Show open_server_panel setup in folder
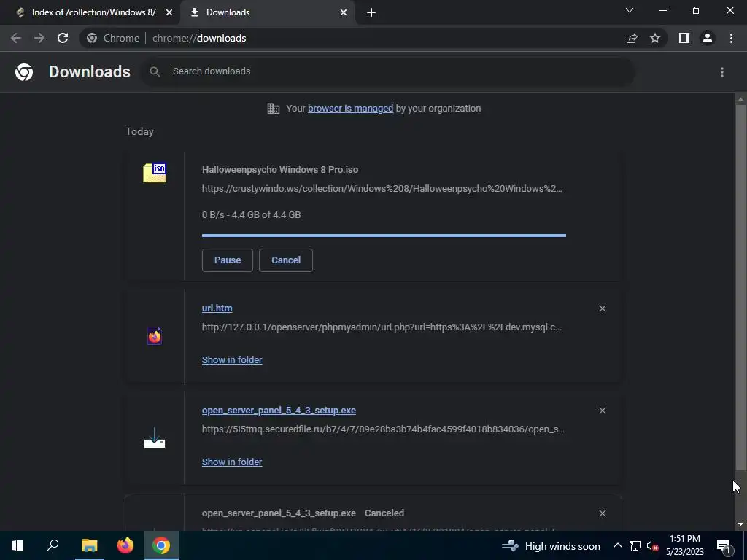 click(232, 462)
